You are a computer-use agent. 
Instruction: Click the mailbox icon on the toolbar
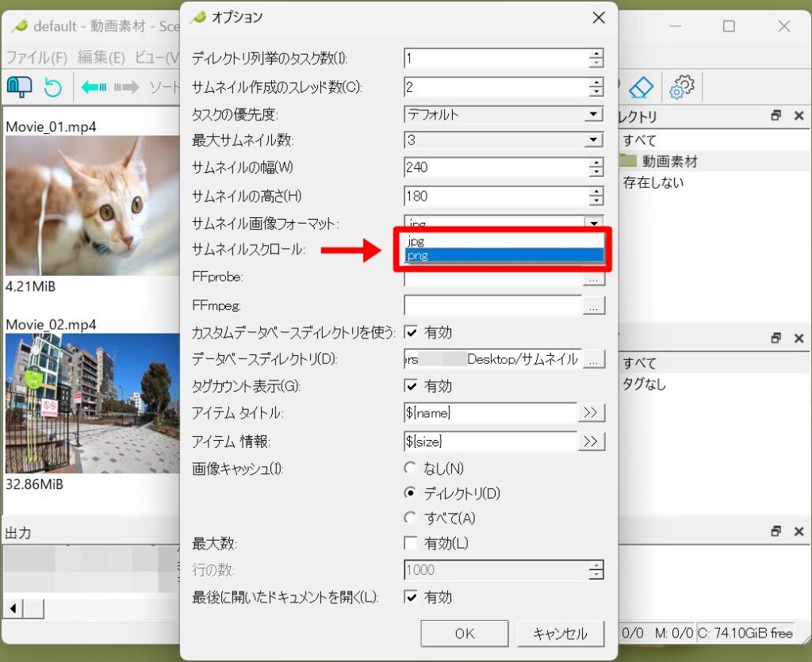pos(21,87)
